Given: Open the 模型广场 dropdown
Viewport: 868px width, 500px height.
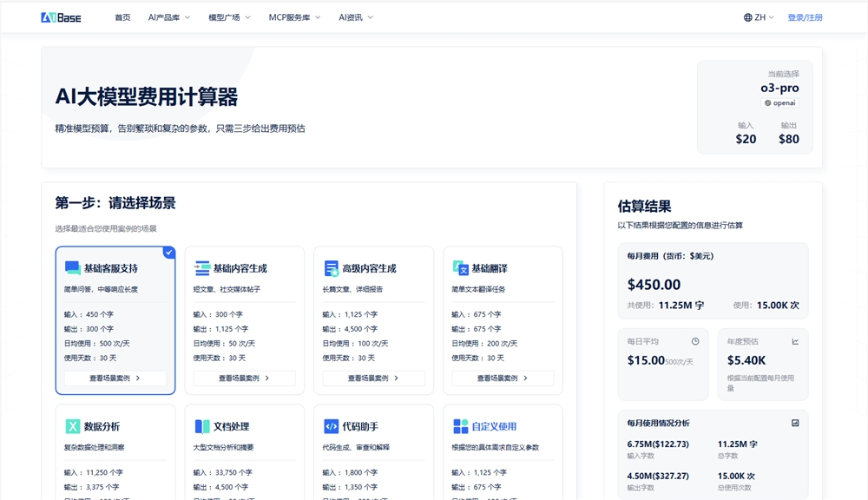Looking at the screenshot, I should pos(224,16).
